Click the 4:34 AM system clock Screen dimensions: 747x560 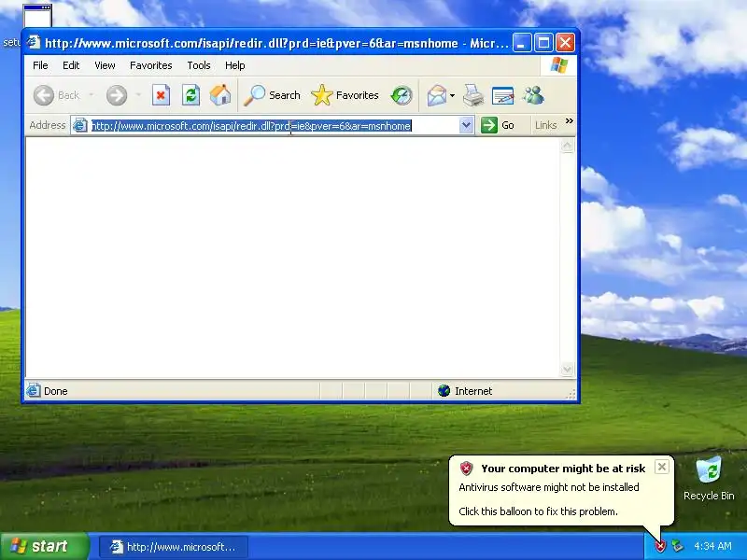pos(712,546)
